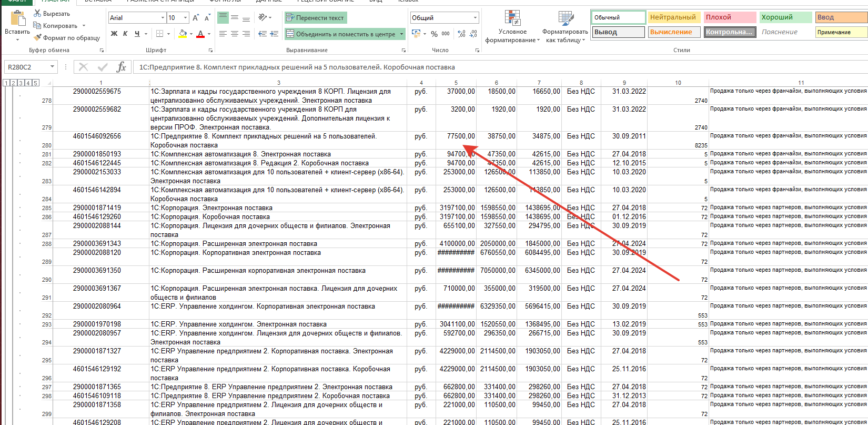
Task: Apply the Вывод cell style
Action: 619,32
